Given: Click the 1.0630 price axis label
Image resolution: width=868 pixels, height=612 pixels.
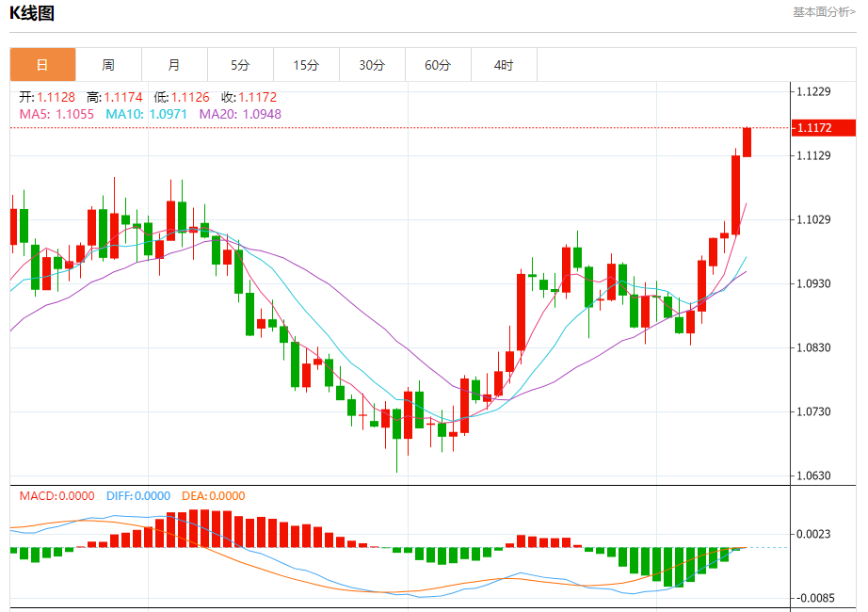Looking at the screenshot, I should [x=813, y=475].
